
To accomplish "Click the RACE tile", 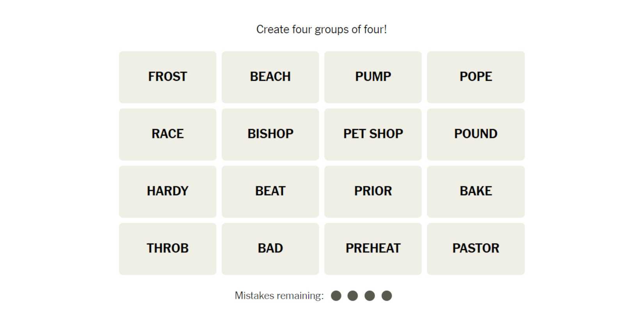I will pos(167,134).
